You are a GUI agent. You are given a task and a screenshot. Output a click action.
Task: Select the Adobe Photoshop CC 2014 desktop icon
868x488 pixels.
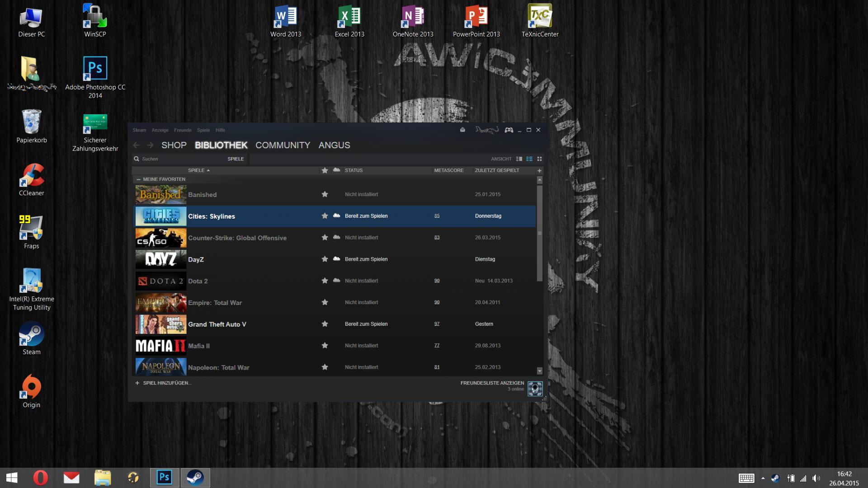(x=95, y=78)
